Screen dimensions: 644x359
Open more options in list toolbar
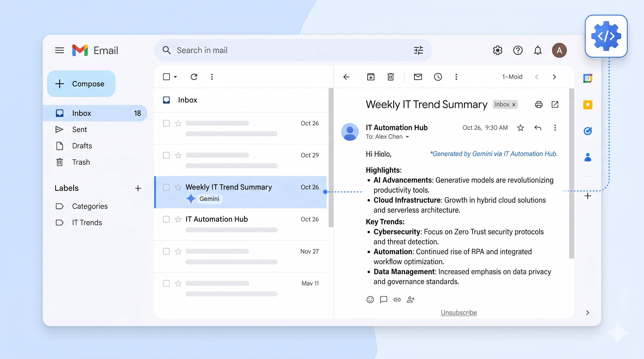coord(212,77)
